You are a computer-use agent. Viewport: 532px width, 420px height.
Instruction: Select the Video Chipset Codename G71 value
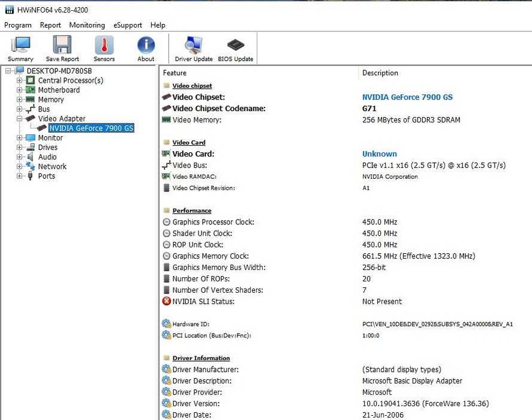coord(369,109)
